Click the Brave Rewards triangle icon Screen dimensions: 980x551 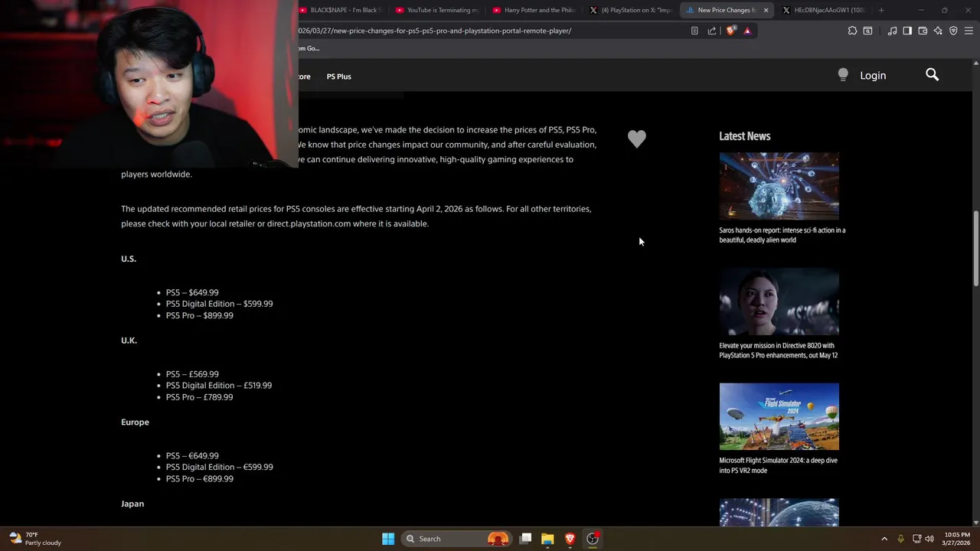click(x=747, y=31)
